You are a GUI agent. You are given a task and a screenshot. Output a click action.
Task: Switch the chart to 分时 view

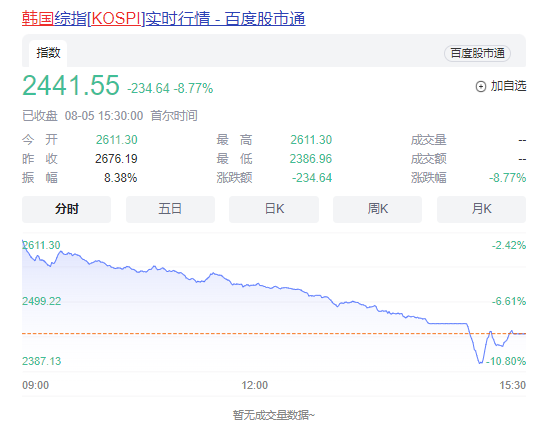click(66, 209)
